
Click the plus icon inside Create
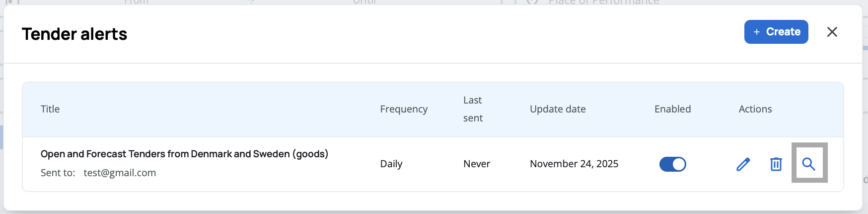pos(757,32)
